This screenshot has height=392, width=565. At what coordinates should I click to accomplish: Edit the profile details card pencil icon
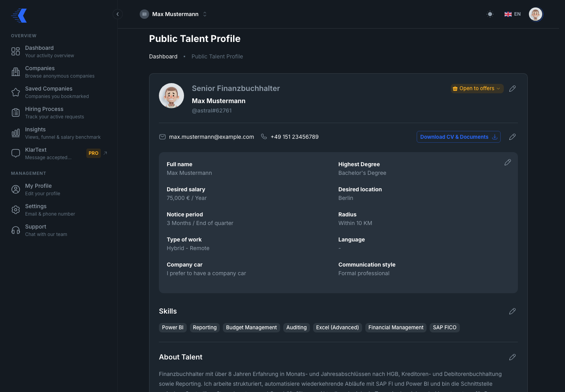508,162
